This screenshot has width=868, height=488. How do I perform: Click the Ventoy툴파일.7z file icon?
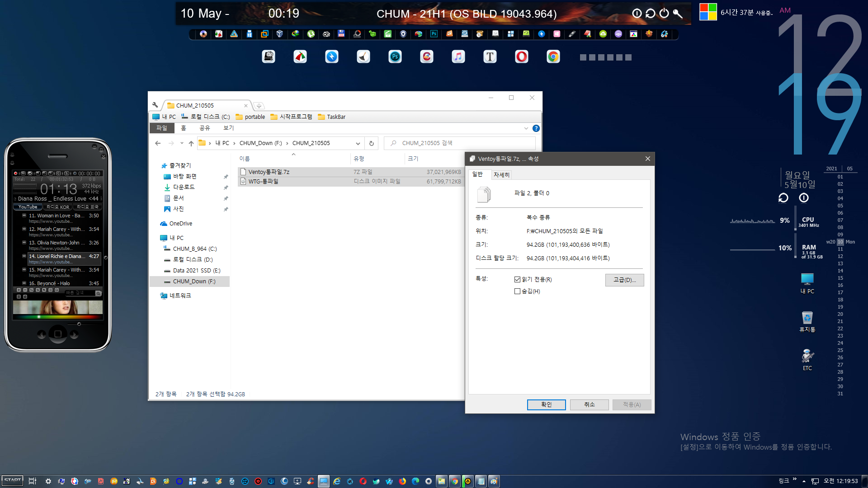click(245, 172)
